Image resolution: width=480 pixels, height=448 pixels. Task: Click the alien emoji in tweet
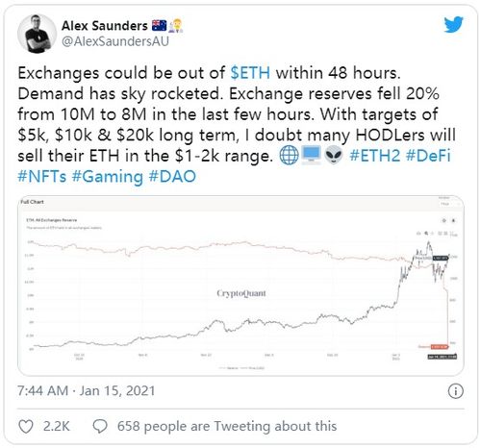(334, 156)
